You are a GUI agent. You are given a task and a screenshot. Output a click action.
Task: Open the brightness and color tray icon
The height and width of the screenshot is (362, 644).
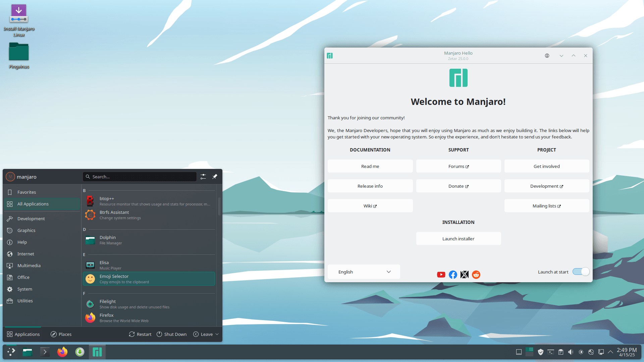click(x=581, y=352)
